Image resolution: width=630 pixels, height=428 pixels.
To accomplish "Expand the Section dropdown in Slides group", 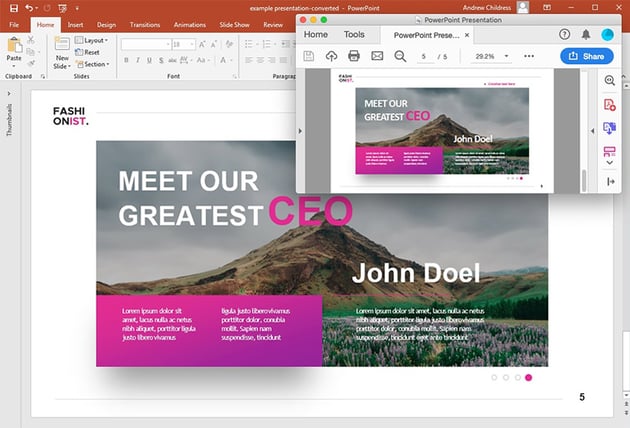I will (95, 64).
